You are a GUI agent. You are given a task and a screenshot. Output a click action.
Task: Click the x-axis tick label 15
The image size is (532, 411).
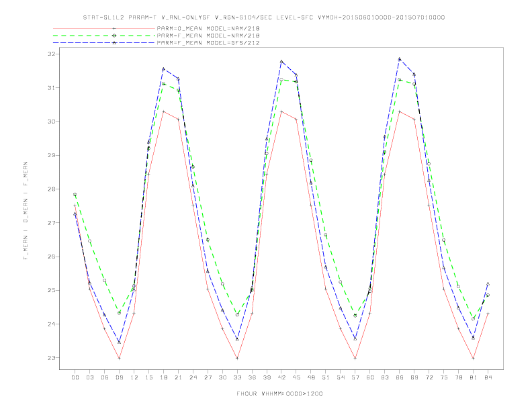(x=148, y=377)
